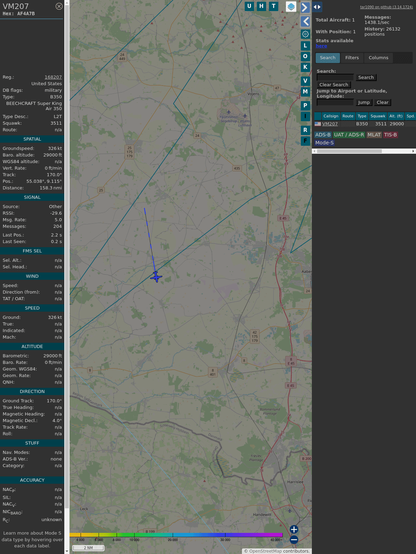416x554 pixels.
Task: Click the right-pointing chevron button
Action: [x=305, y=7]
